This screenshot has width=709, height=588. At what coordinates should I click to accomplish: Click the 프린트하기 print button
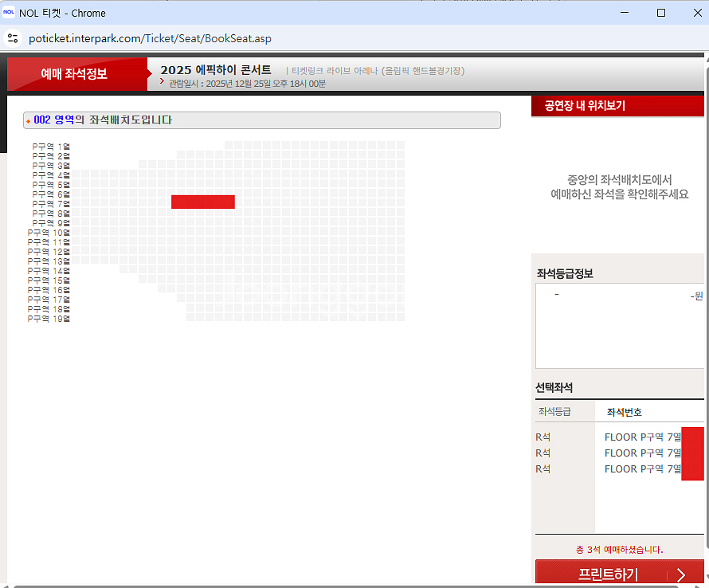(609, 574)
